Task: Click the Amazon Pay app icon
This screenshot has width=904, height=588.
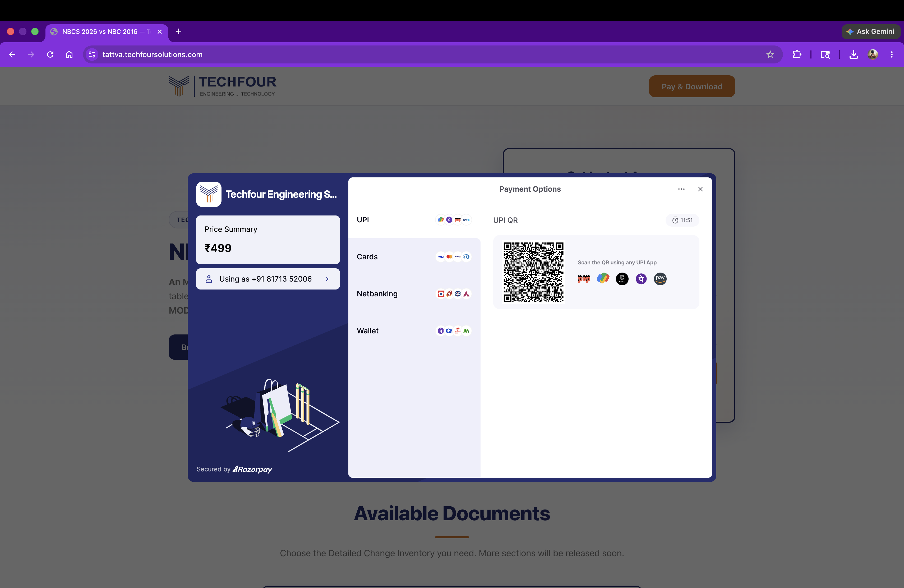Action: click(x=660, y=279)
